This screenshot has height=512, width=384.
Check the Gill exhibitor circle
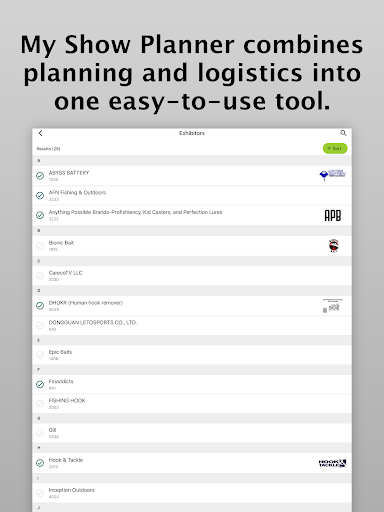coord(40,433)
